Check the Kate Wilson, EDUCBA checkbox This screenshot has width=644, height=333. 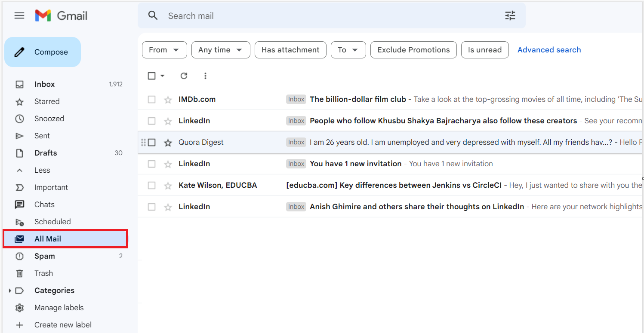click(x=151, y=185)
